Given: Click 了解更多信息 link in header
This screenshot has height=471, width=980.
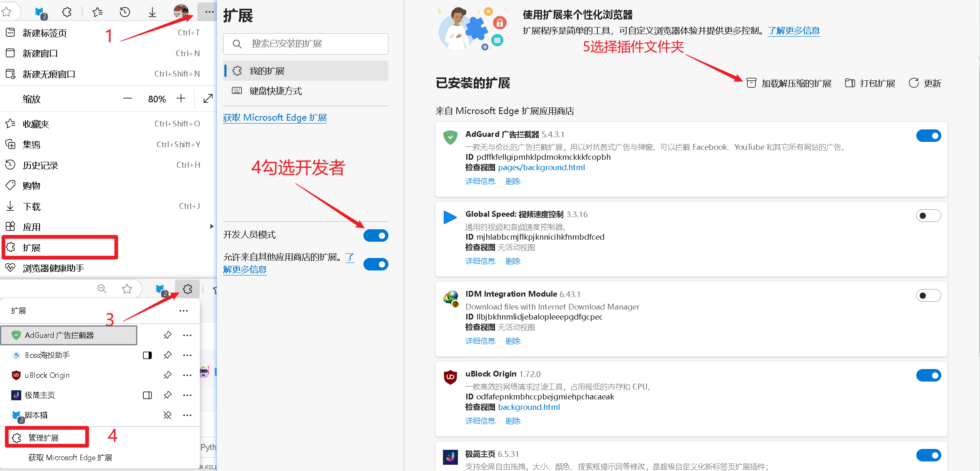Looking at the screenshot, I should pyautogui.click(x=793, y=30).
